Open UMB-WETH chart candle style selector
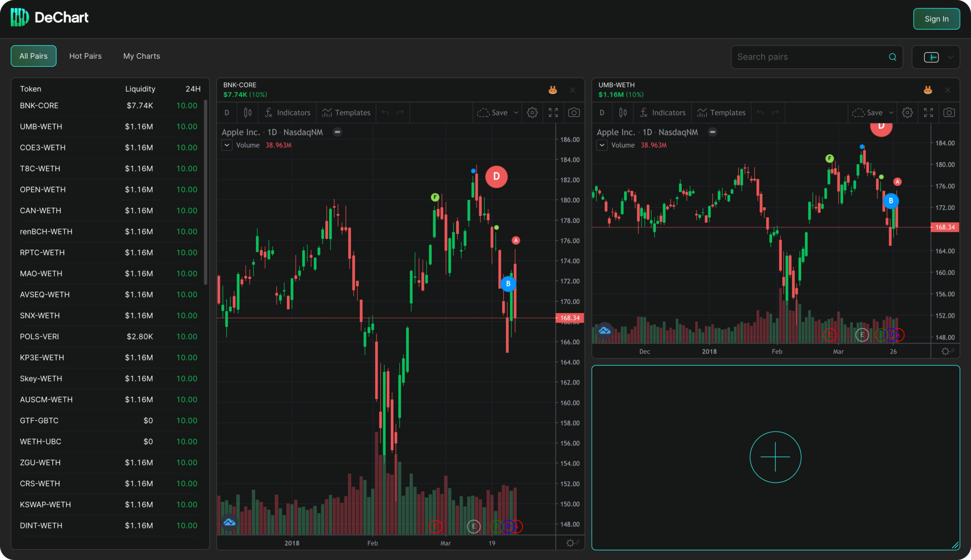971x560 pixels. pos(623,113)
